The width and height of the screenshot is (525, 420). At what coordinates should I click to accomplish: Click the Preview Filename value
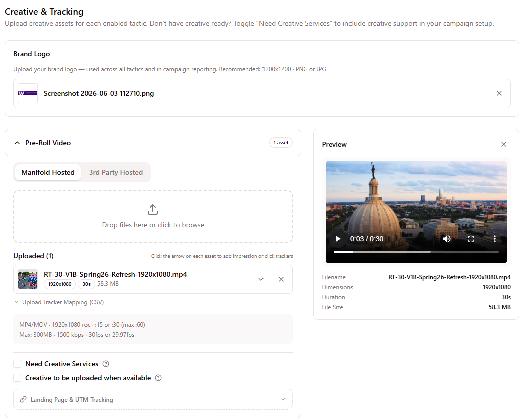pyautogui.click(x=450, y=277)
